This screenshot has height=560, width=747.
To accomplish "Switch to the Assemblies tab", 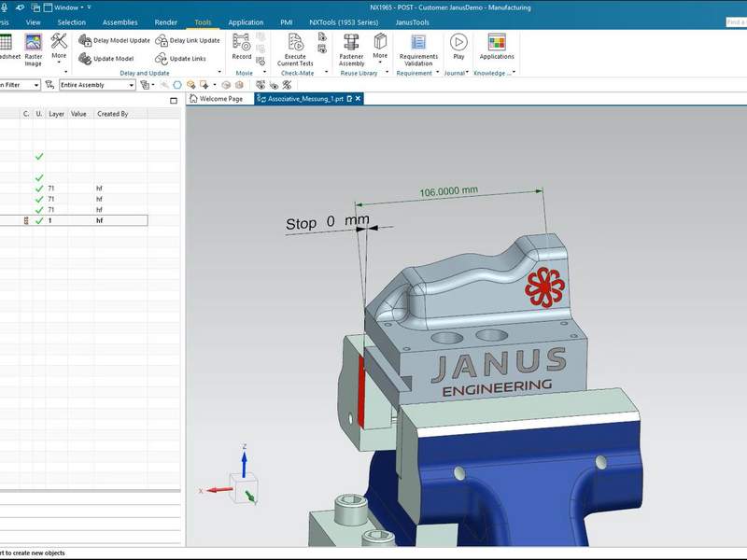I will pyautogui.click(x=120, y=22).
